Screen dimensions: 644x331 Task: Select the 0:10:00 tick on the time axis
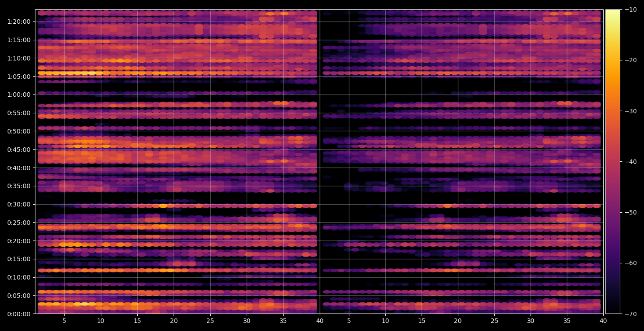click(19, 277)
